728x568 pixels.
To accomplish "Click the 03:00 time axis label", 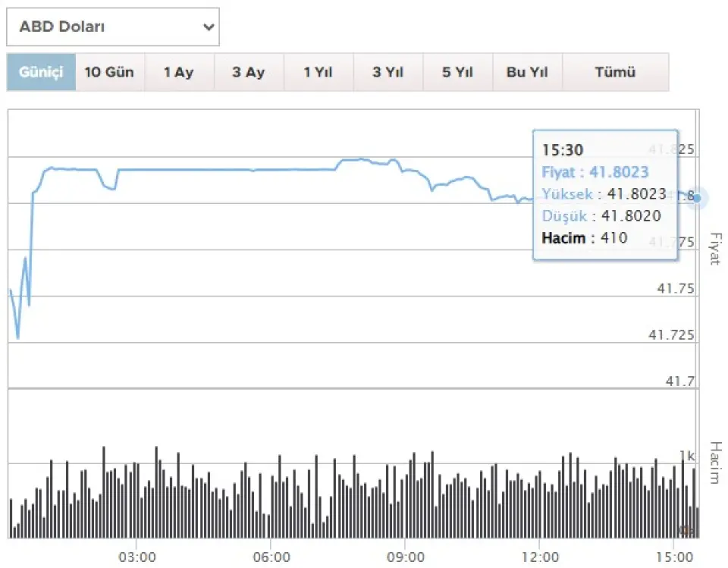I will [x=138, y=557].
